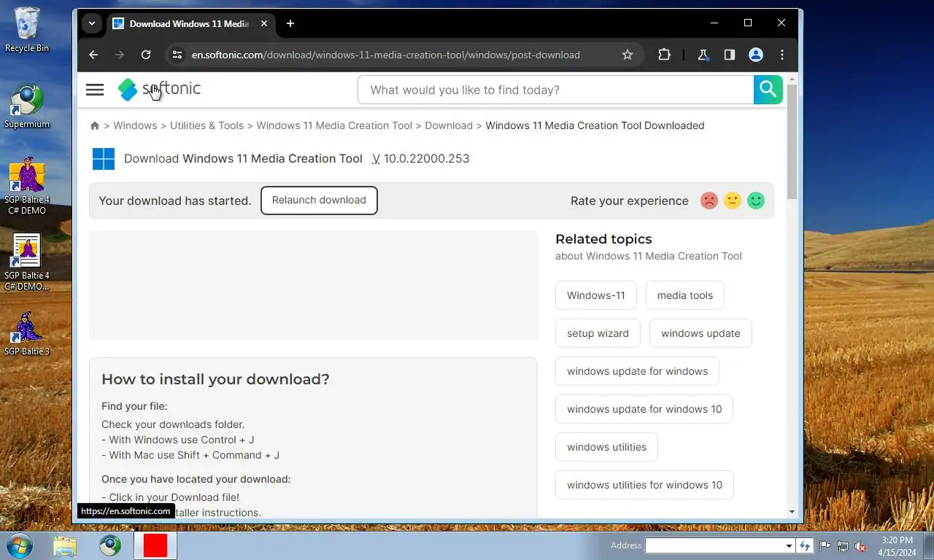Open Softonic hamburger menu
The width and height of the screenshot is (934, 560).
(x=95, y=90)
